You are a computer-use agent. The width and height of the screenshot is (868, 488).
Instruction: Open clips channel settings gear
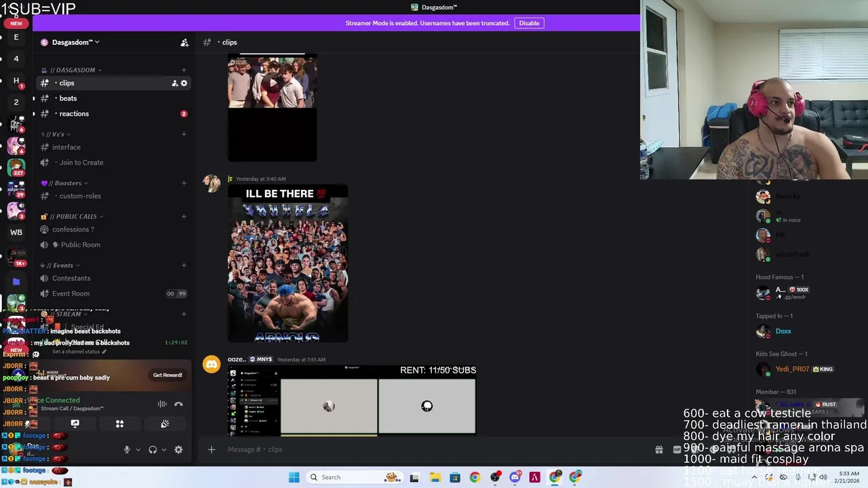tap(184, 83)
